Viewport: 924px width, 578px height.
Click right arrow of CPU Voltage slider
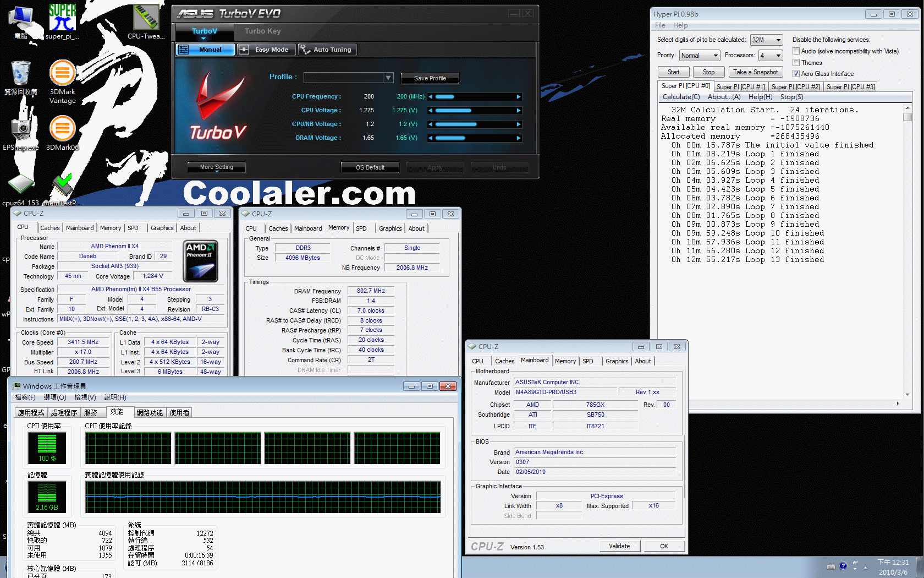[x=519, y=111]
